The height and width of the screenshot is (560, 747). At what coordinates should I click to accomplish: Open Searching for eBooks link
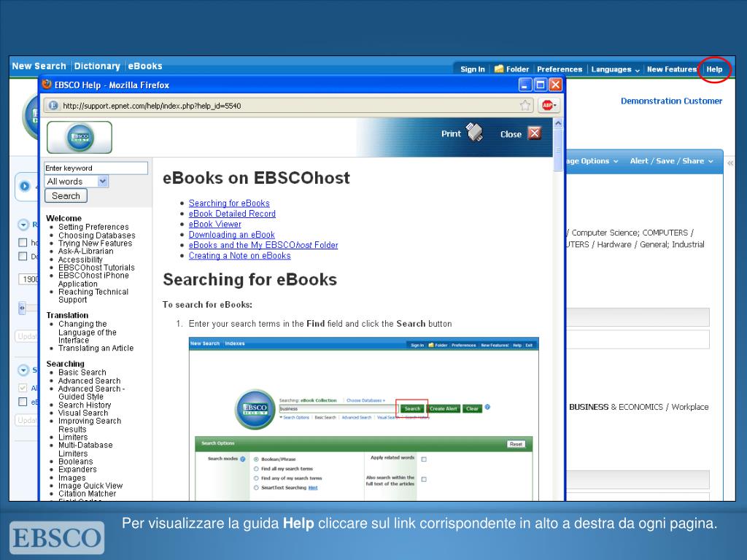point(229,203)
